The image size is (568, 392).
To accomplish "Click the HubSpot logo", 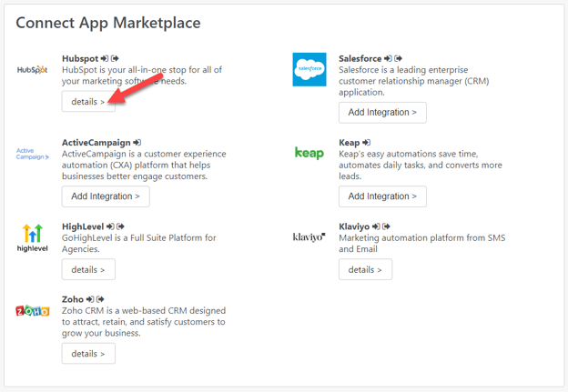I will (32, 69).
